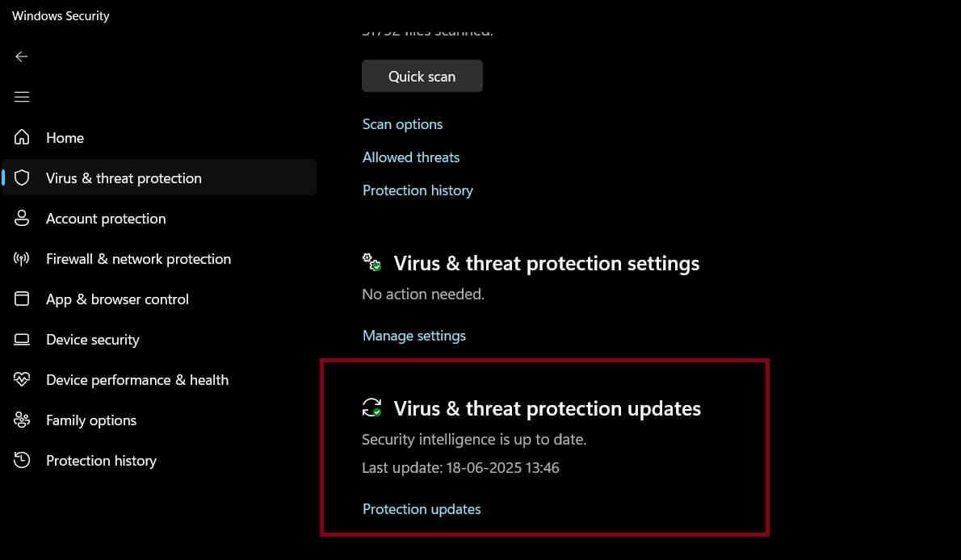The height and width of the screenshot is (560, 961).
Task: Select the App & browser control icon
Action: pyautogui.click(x=21, y=299)
